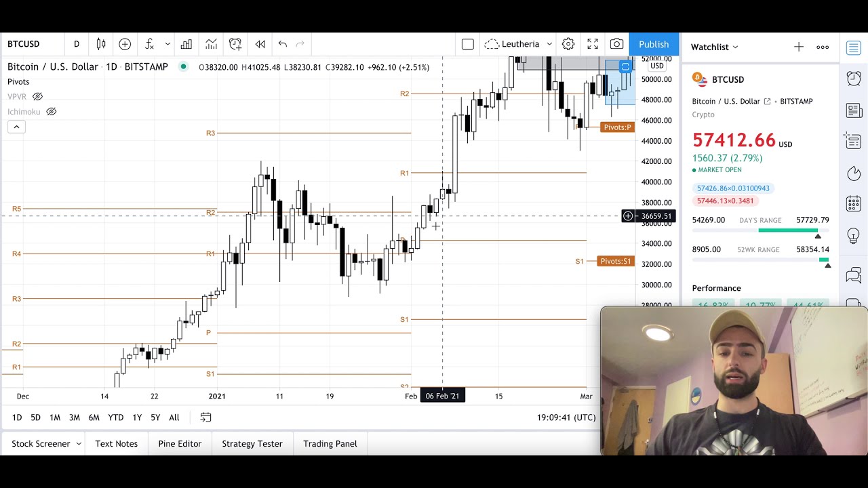Set the range to 1Y
The height and width of the screenshot is (488, 868).
[x=137, y=418]
